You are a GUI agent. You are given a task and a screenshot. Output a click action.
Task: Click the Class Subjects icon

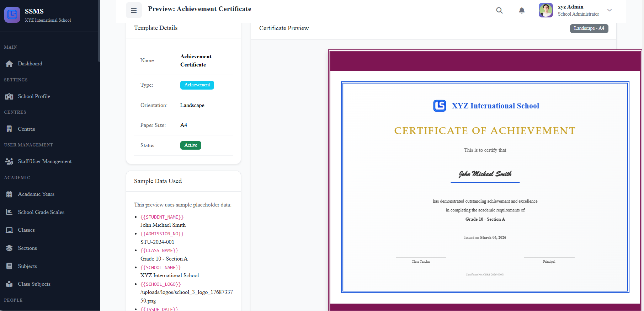tap(9, 284)
